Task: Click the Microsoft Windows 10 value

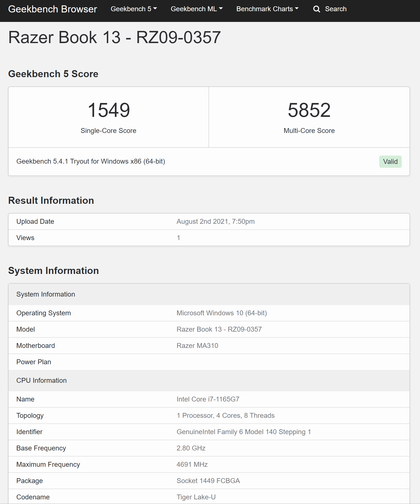Action: (x=221, y=313)
